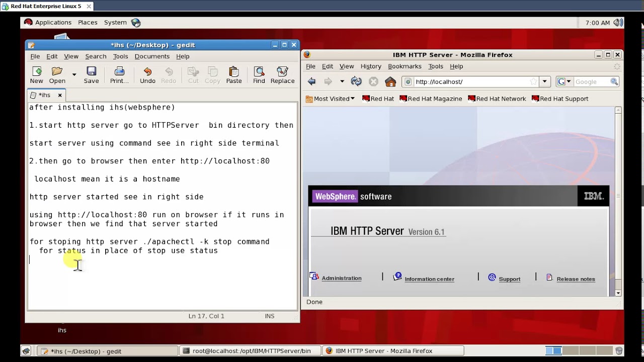
Task: Open the gedit Tools menu
Action: coord(120,56)
